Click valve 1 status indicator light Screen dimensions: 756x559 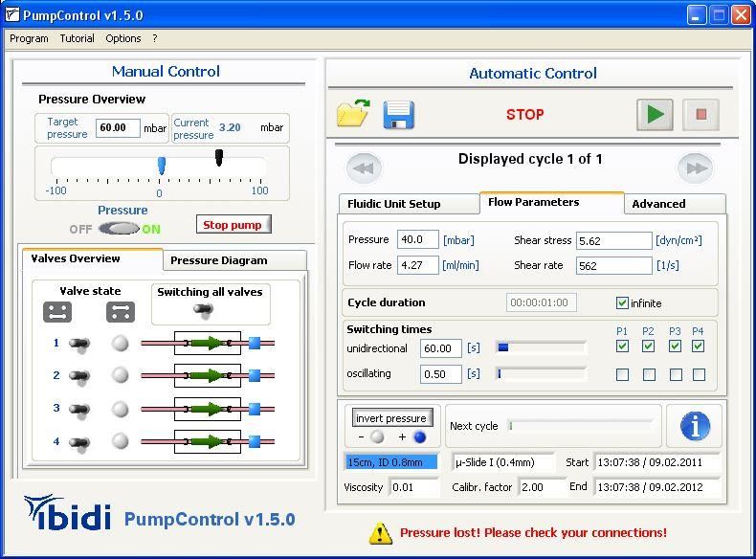click(120, 344)
